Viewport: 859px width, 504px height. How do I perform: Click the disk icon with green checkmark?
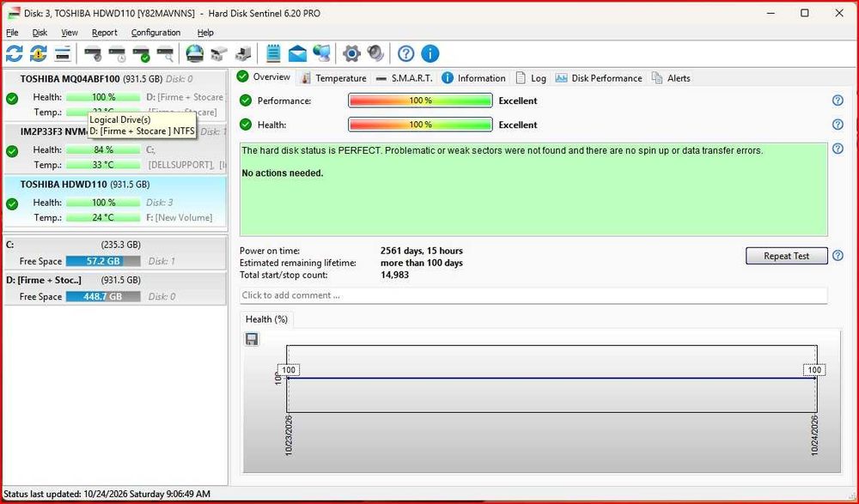pyautogui.click(x=142, y=54)
